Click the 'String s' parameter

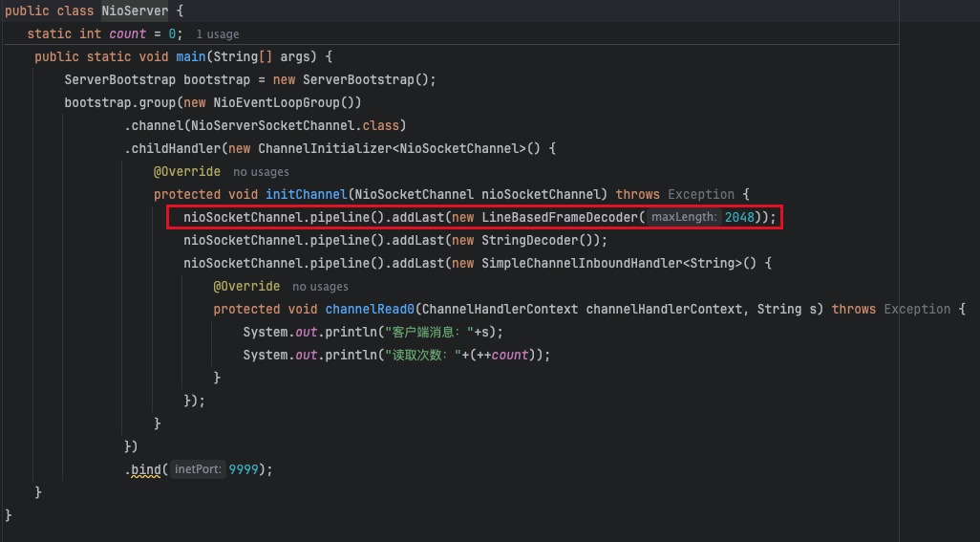click(787, 309)
